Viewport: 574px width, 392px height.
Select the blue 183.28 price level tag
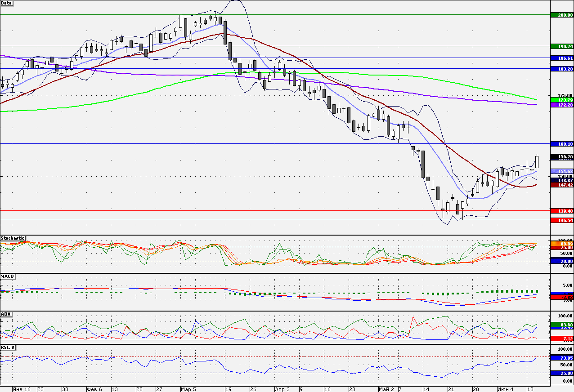(x=562, y=69)
